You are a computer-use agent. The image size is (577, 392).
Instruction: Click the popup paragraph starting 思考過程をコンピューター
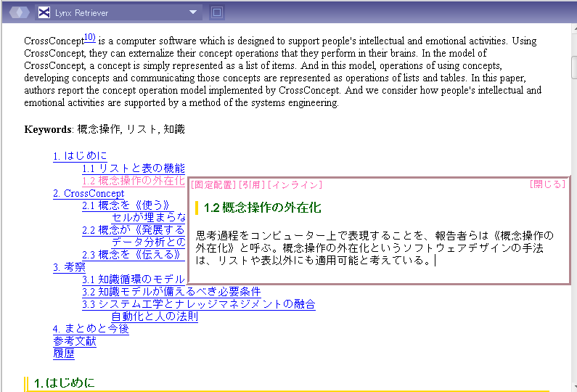[375, 248]
